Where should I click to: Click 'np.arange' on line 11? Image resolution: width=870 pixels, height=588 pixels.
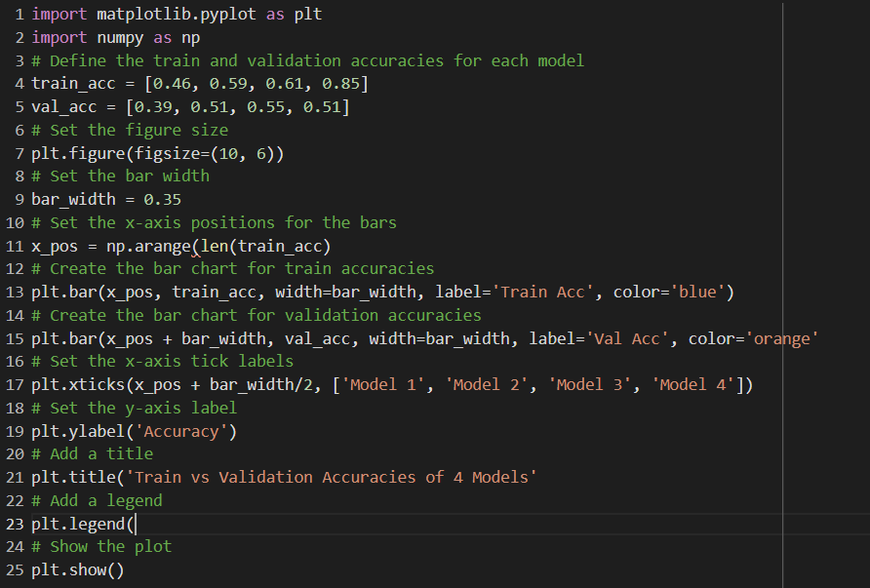tap(148, 246)
